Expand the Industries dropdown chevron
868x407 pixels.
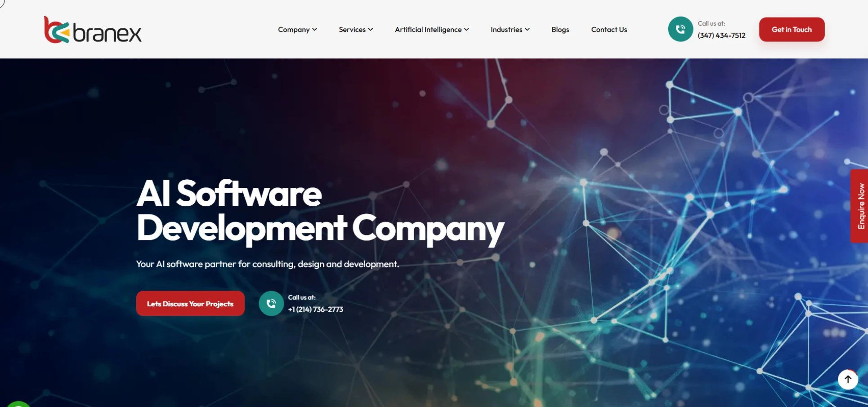pyautogui.click(x=527, y=30)
